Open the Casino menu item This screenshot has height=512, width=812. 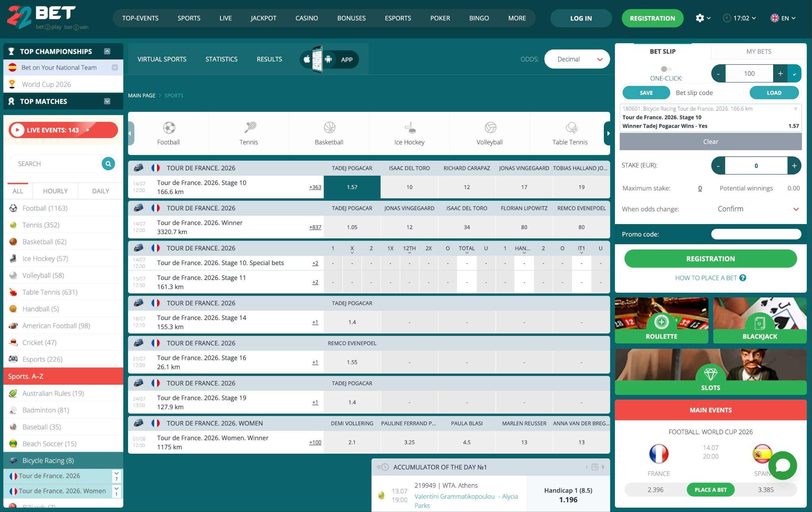pyautogui.click(x=306, y=18)
